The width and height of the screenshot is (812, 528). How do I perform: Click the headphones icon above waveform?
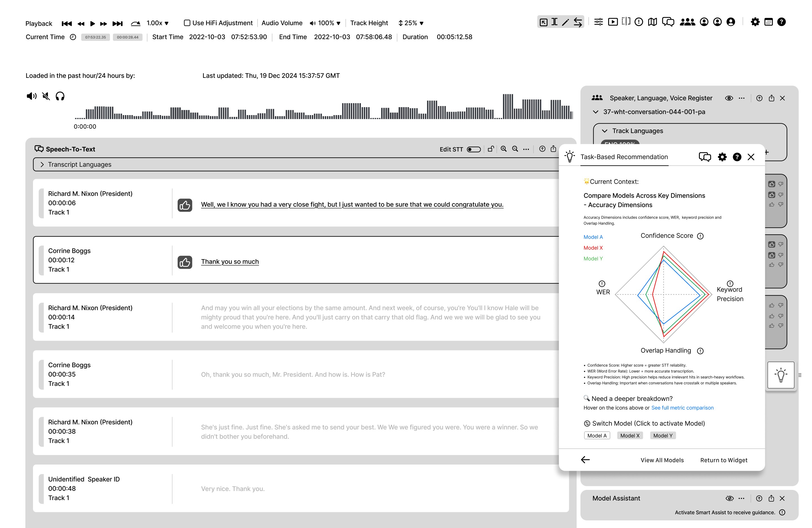point(60,96)
